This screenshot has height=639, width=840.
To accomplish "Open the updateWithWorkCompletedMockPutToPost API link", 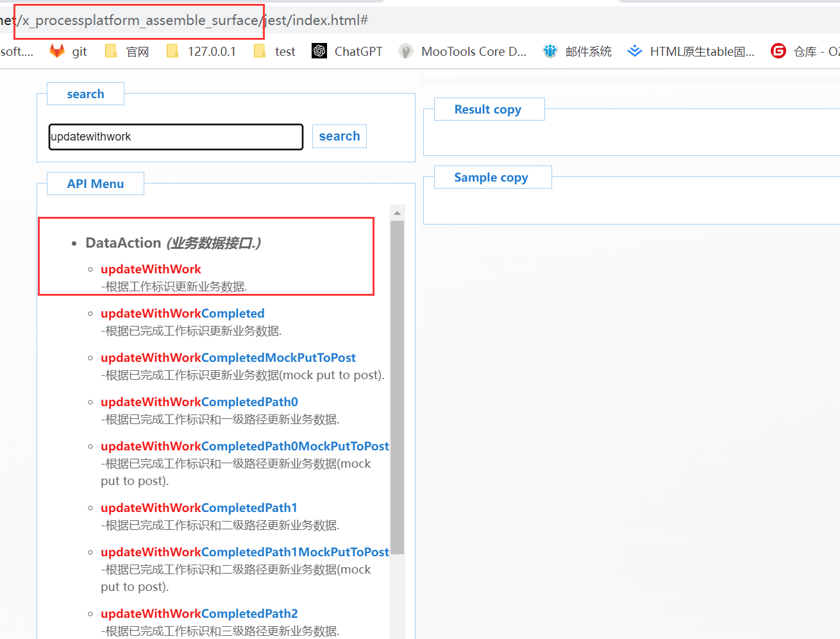I will (228, 357).
